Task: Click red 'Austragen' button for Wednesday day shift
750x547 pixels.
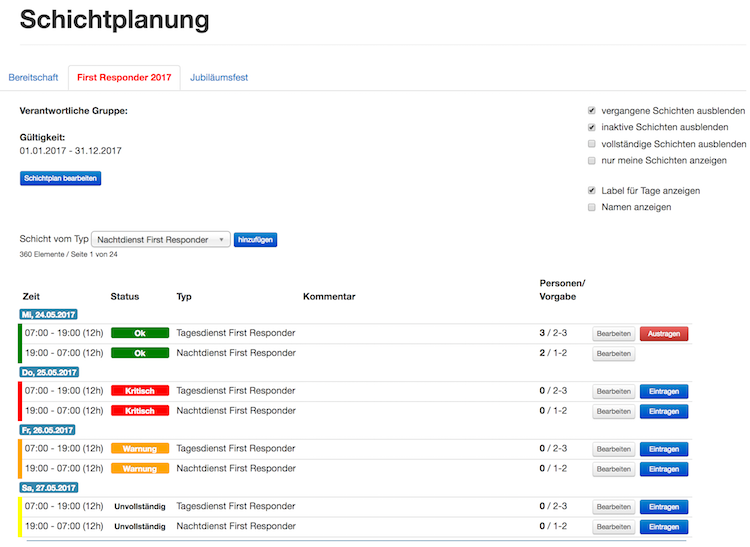Action: (x=664, y=333)
